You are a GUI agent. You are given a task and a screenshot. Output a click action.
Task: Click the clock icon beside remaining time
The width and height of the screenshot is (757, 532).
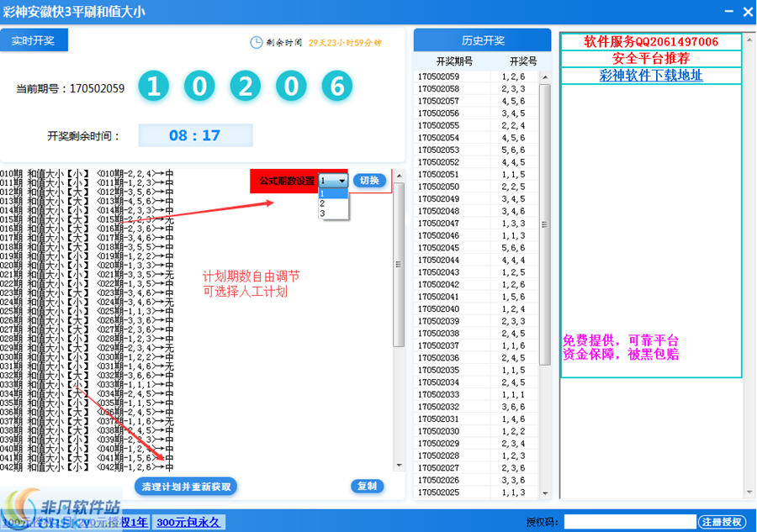click(256, 43)
